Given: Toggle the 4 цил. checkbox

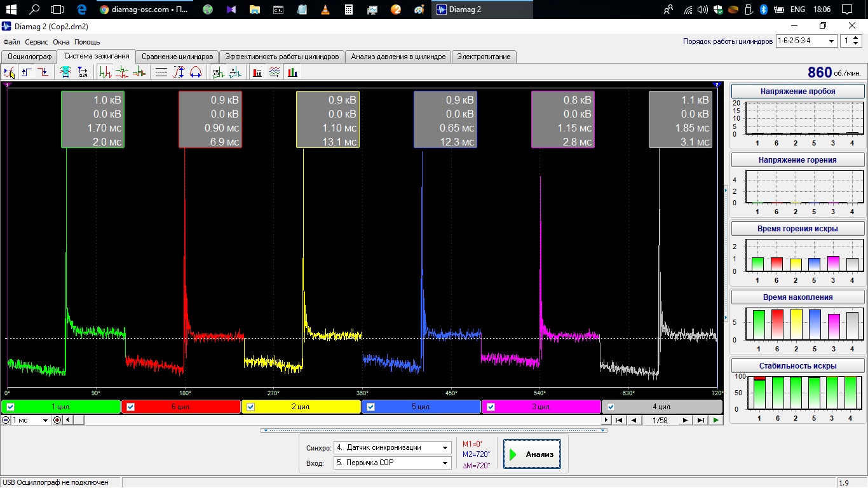Looking at the screenshot, I should [x=611, y=407].
